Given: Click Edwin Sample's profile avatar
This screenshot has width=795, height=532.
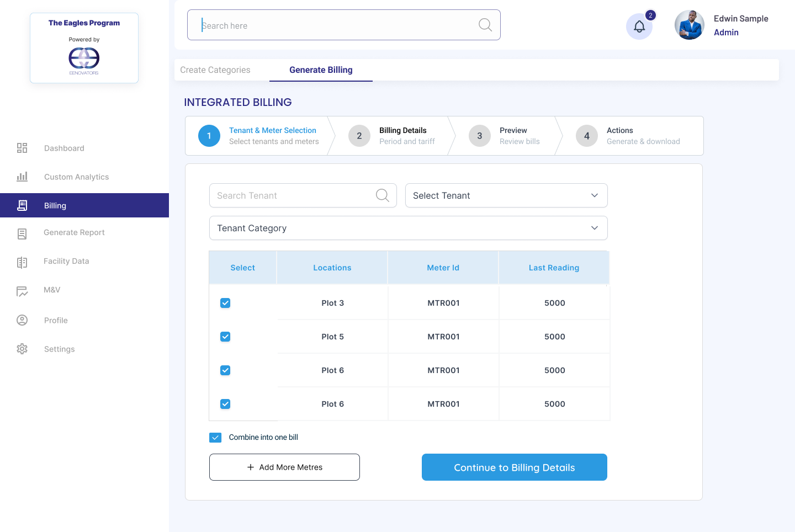Looking at the screenshot, I should pyautogui.click(x=690, y=25).
